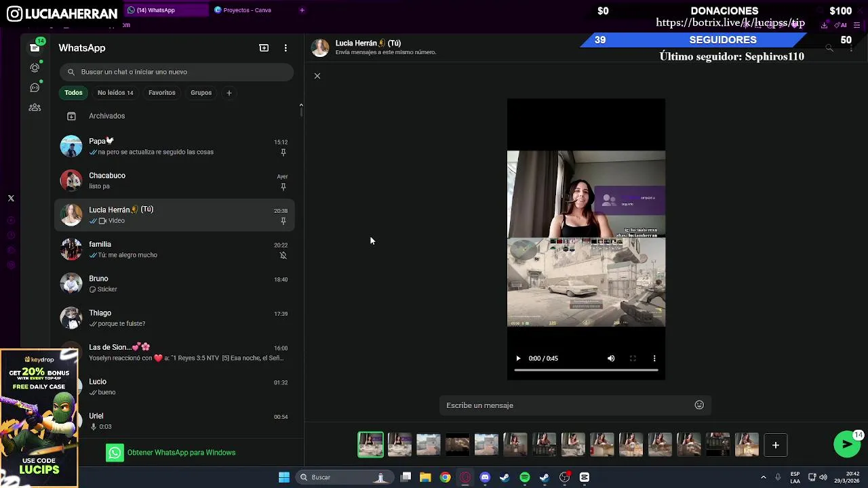Viewport: 868px width, 488px height.
Task: Click the microphone tray icon
Action: tap(778, 477)
